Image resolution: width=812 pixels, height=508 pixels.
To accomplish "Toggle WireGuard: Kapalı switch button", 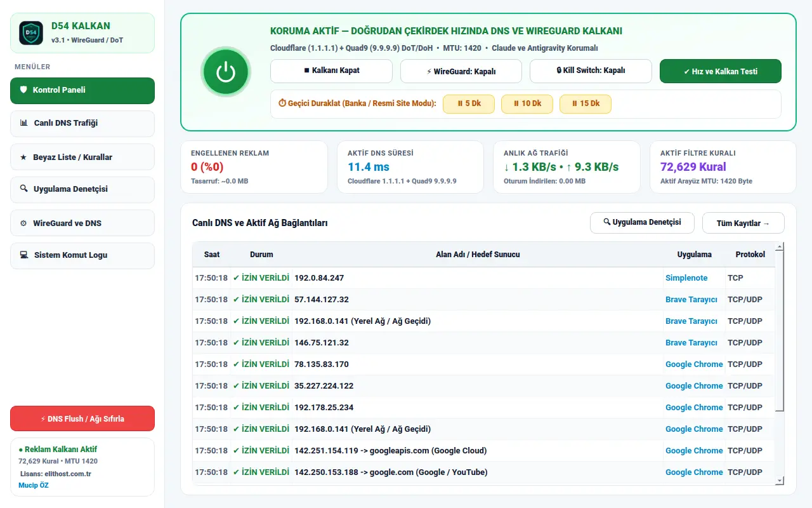I will [461, 71].
